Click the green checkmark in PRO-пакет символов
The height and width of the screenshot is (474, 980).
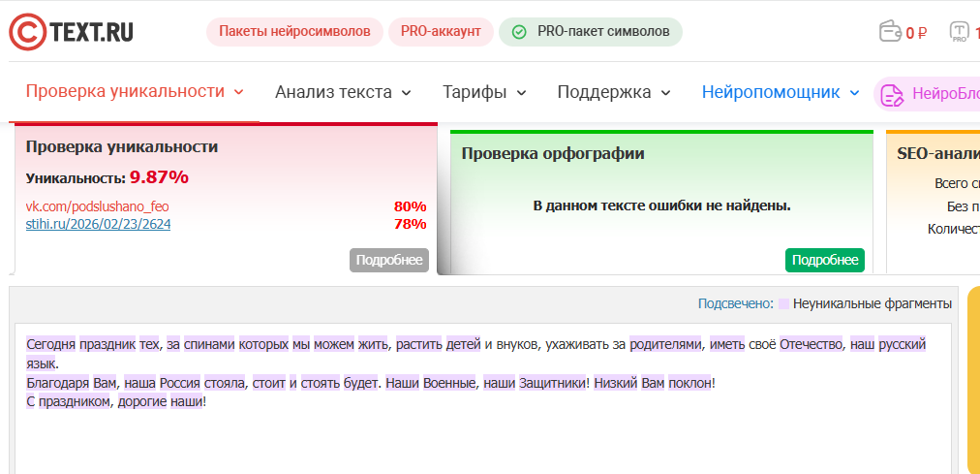519,32
